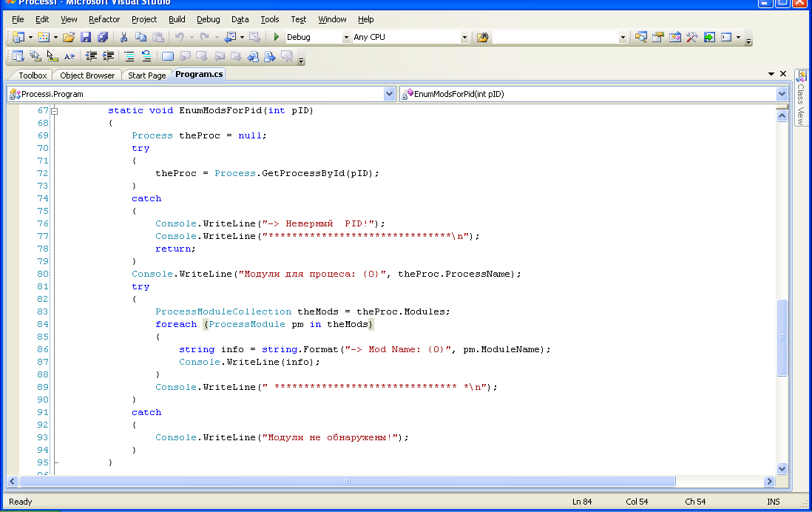Click the Find in Files binoculars icon
812x512 pixels.
482,37
